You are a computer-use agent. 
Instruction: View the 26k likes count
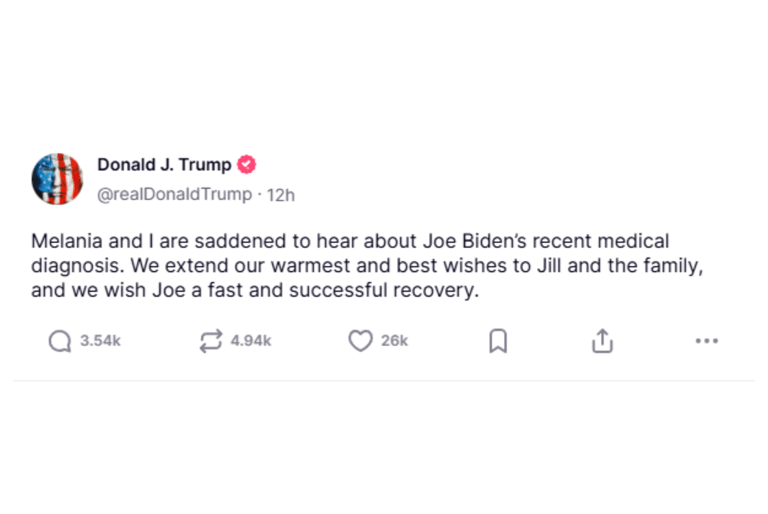[394, 341]
